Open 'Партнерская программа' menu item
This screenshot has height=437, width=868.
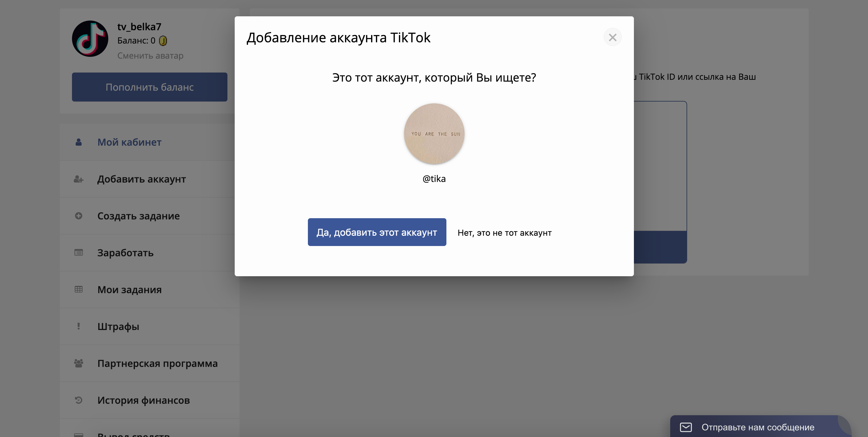[150, 363]
